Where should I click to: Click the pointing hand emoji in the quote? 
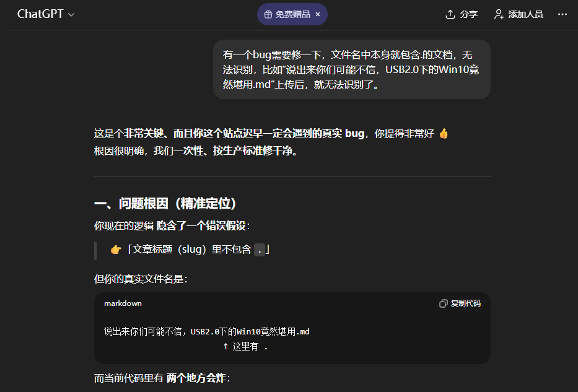pyautogui.click(x=116, y=250)
